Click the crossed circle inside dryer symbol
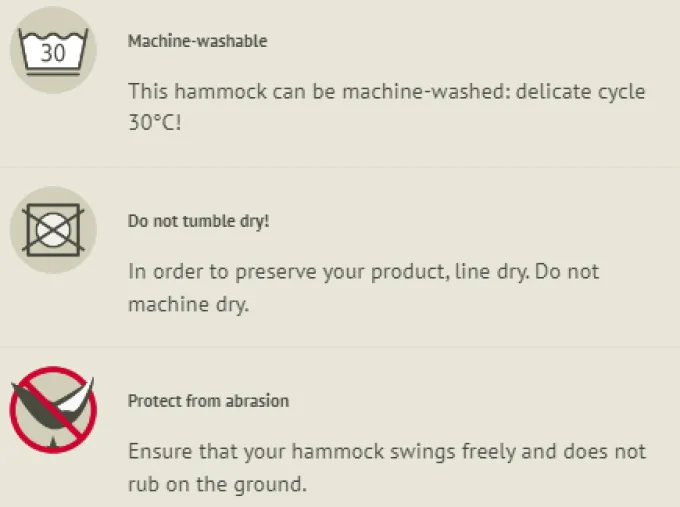Image resolution: width=680 pixels, height=507 pixels. (53, 229)
